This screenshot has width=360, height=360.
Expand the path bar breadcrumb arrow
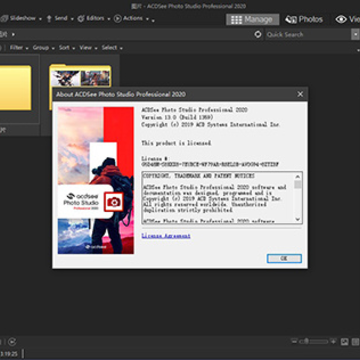click(13, 34)
